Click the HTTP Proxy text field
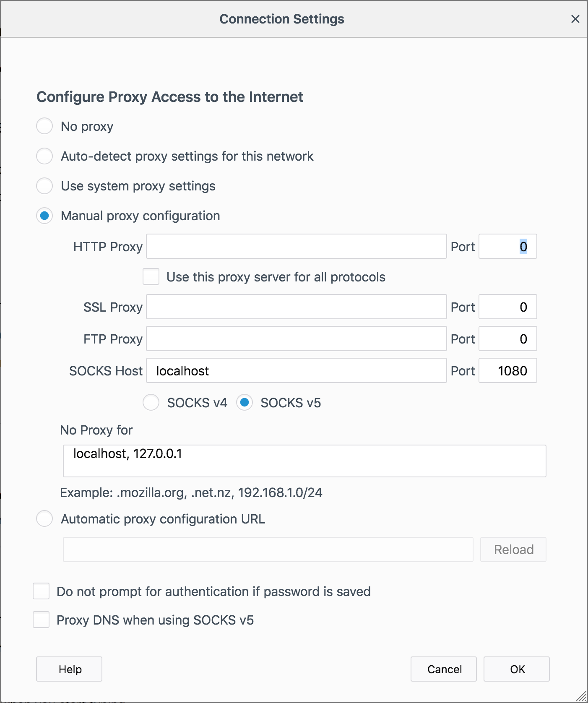The width and height of the screenshot is (588, 703). point(296,247)
